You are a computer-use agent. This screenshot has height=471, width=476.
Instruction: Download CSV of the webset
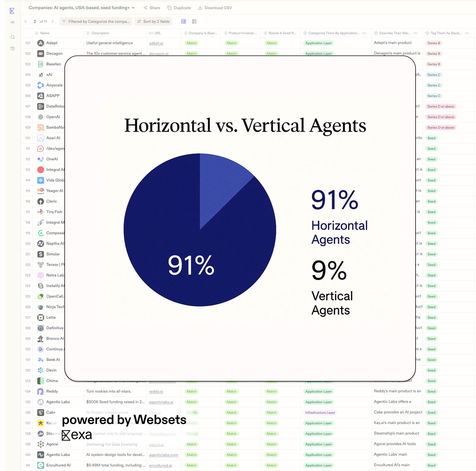(x=215, y=8)
